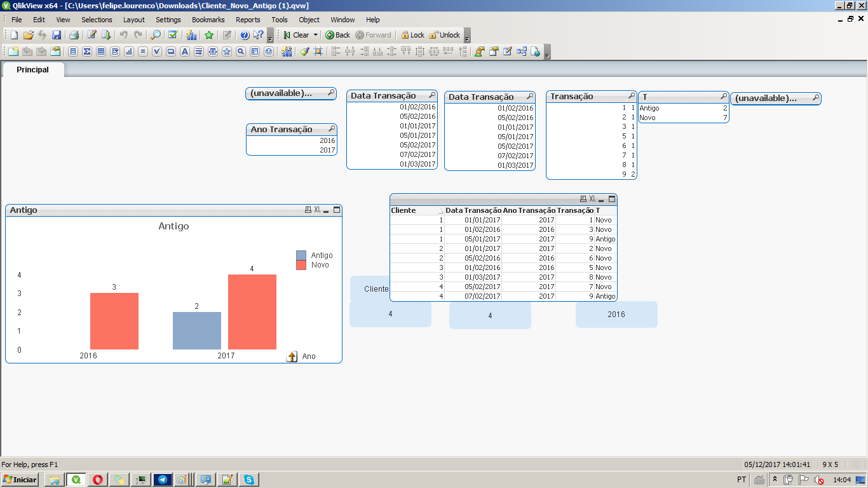Open the Object menu
The image size is (868, 488).
[x=309, y=20]
